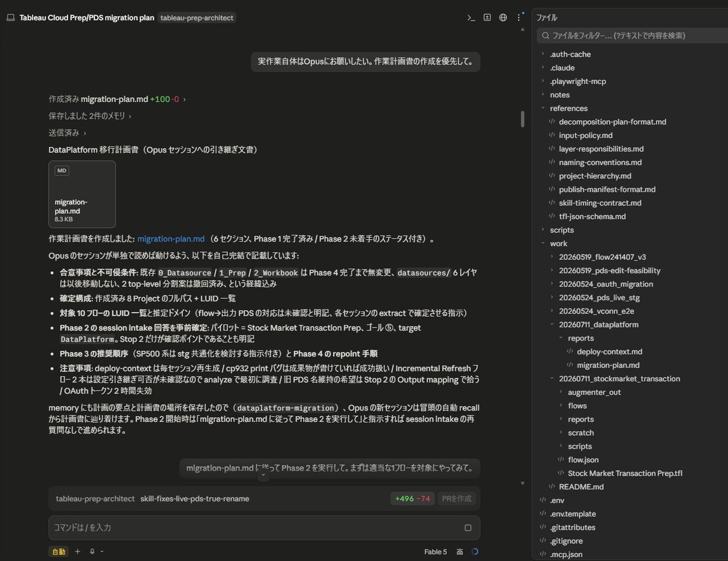The width and height of the screenshot is (728, 561).
Task: Click the spinning progress indicator icon
Action: pyautogui.click(x=474, y=552)
